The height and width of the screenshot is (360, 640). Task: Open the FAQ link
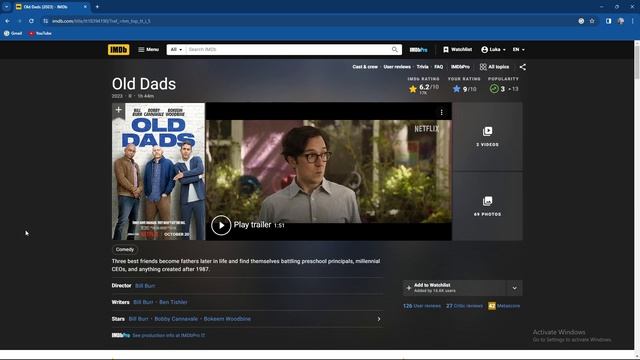(x=438, y=67)
